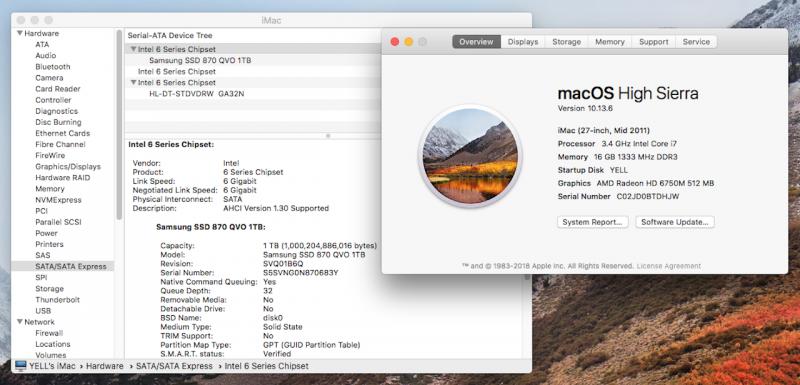Image resolution: width=800 pixels, height=385 pixels.
Task: Select Disc Burning in the sidebar
Action: pos(58,122)
